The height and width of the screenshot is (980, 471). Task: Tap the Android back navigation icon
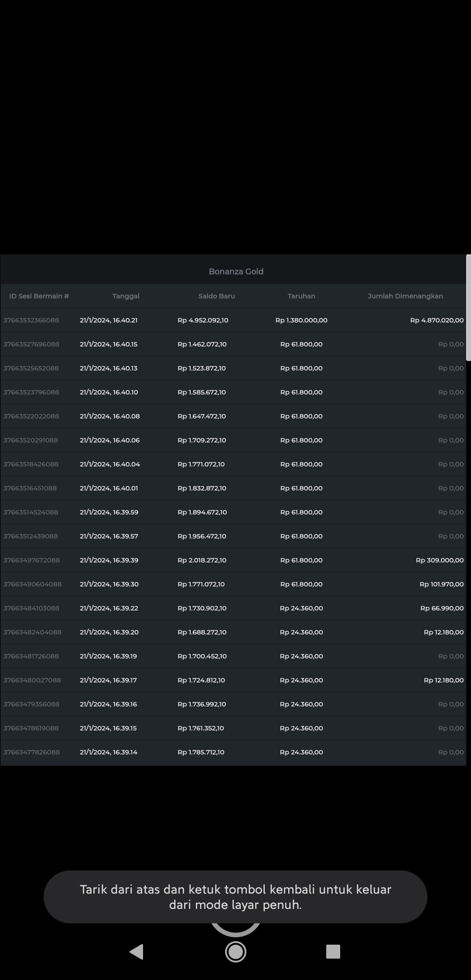click(x=137, y=951)
